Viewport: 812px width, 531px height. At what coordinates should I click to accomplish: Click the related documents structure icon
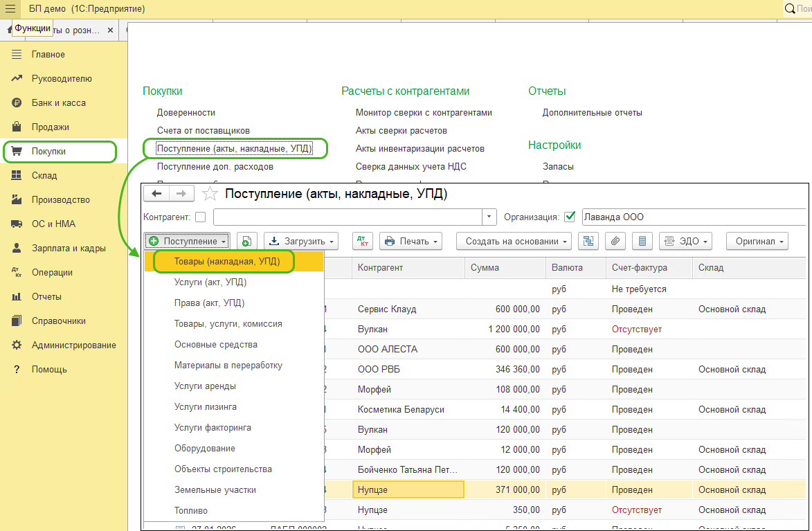(x=588, y=242)
